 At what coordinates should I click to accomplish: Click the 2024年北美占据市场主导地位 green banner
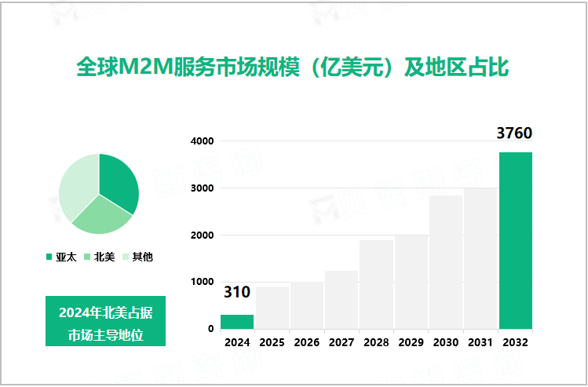[105, 321]
